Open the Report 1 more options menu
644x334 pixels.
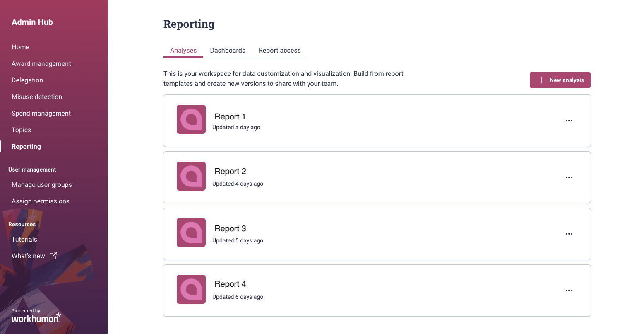[x=569, y=121]
